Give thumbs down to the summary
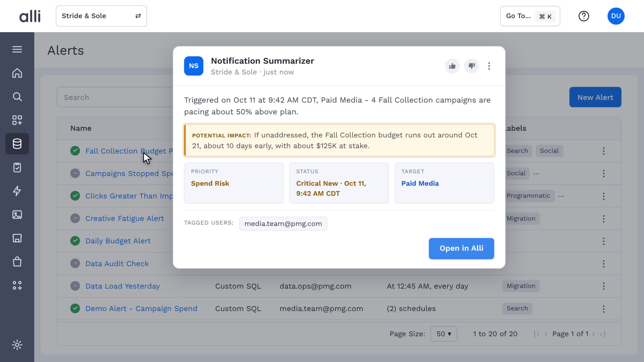 click(472, 66)
